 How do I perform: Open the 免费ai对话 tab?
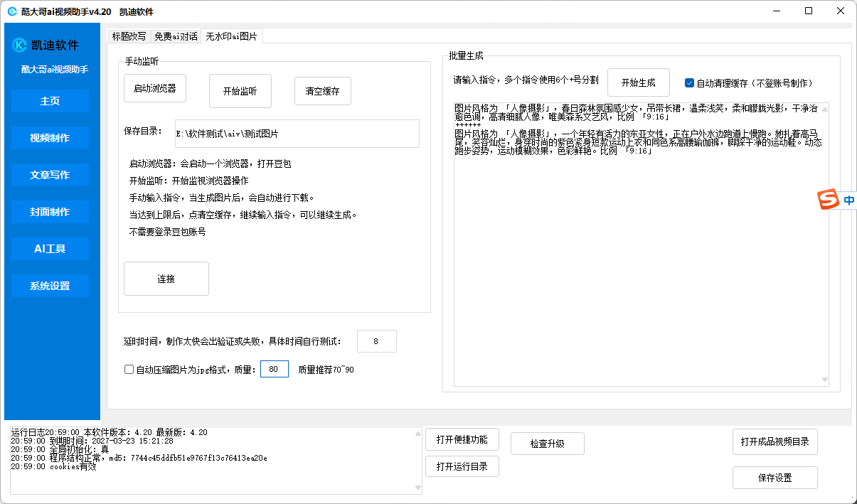point(176,36)
